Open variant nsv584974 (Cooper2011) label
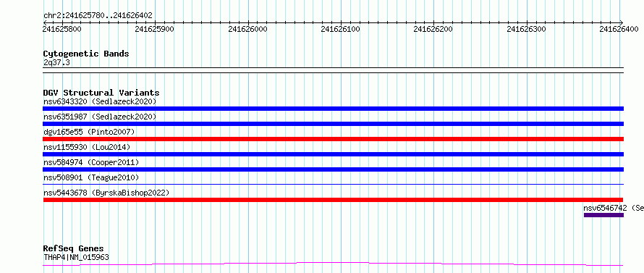 (91, 162)
